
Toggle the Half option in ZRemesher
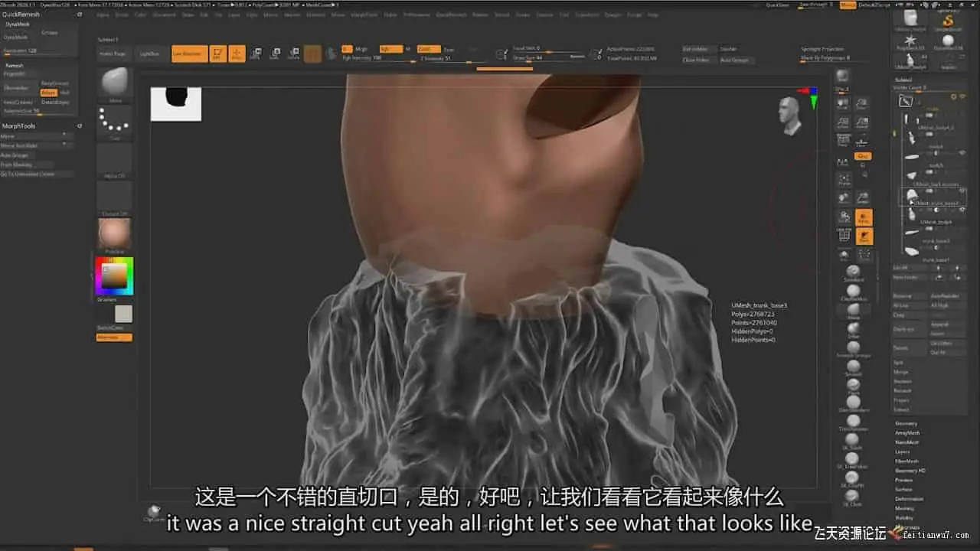pyautogui.click(x=65, y=93)
